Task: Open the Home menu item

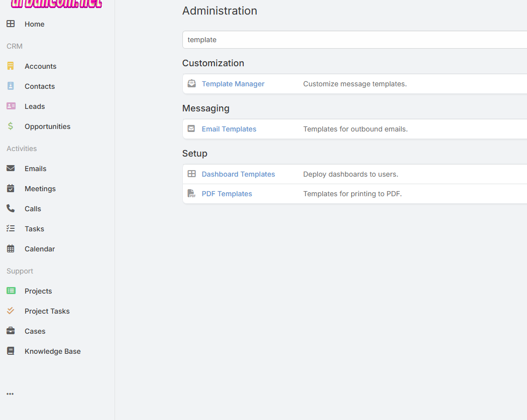Action: point(34,24)
